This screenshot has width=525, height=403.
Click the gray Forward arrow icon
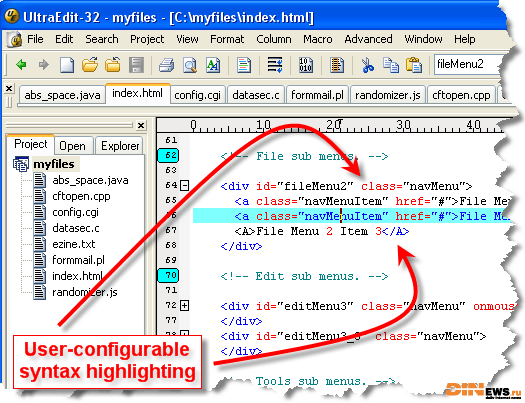44,64
